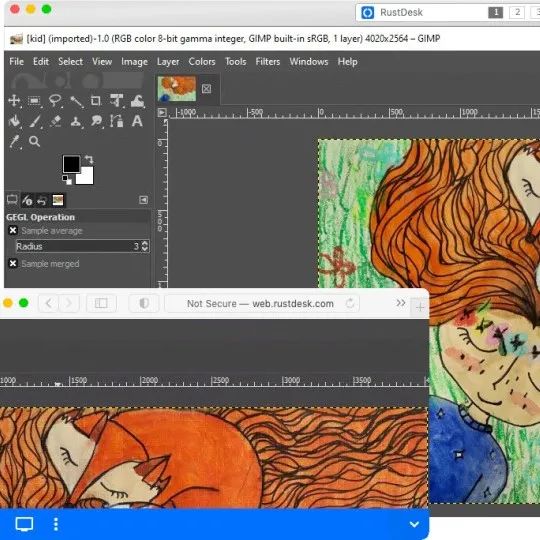Open the Layer menu in GIMP
The width and height of the screenshot is (540, 540).
click(168, 62)
